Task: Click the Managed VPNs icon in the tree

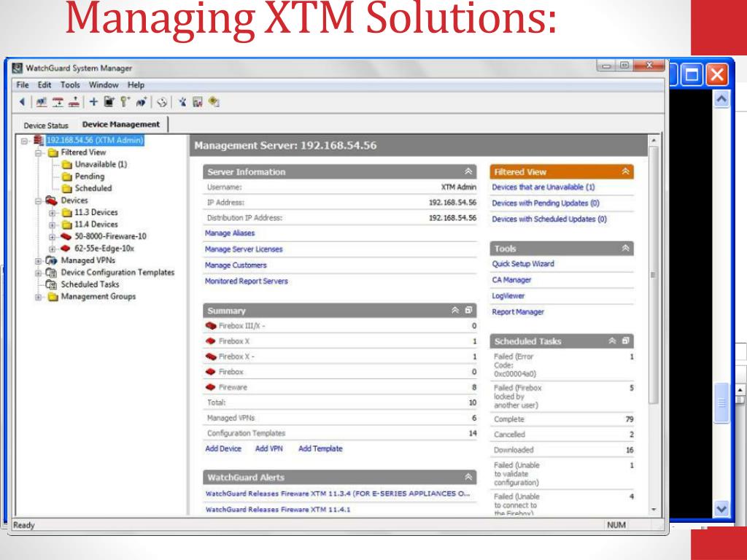Action: pyautogui.click(x=52, y=260)
